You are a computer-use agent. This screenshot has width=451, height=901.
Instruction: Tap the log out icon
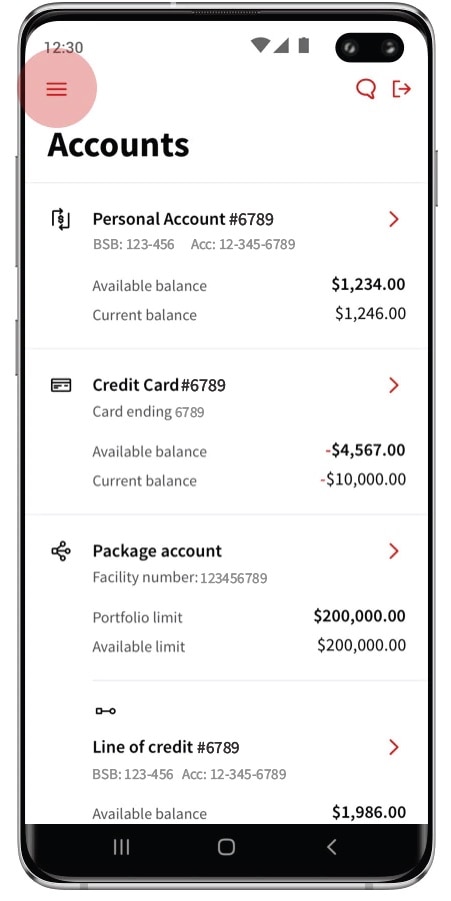(x=402, y=89)
